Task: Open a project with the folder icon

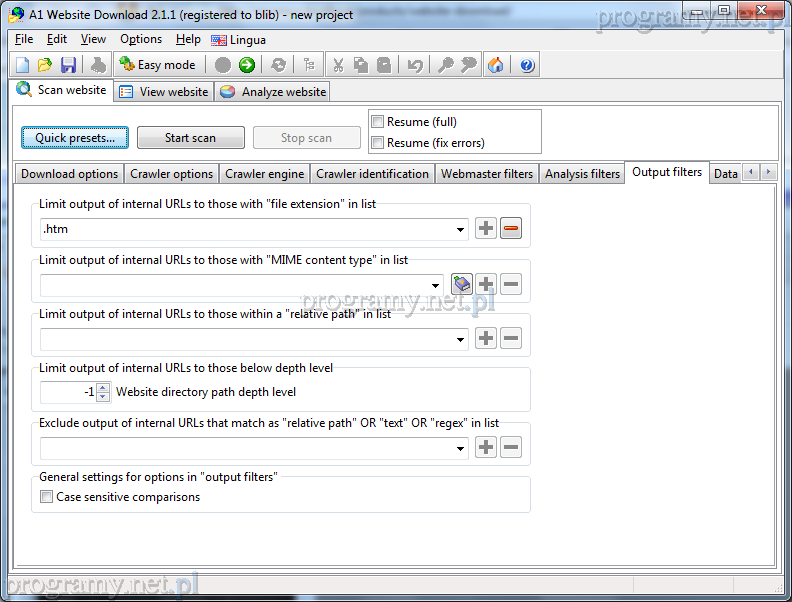Action: (45, 65)
